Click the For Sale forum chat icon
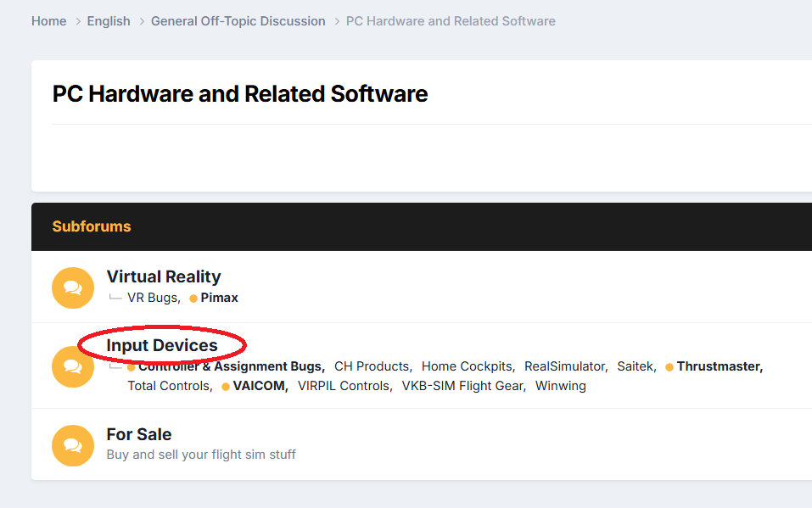Image resolution: width=812 pixels, height=508 pixels. pyautogui.click(x=73, y=446)
